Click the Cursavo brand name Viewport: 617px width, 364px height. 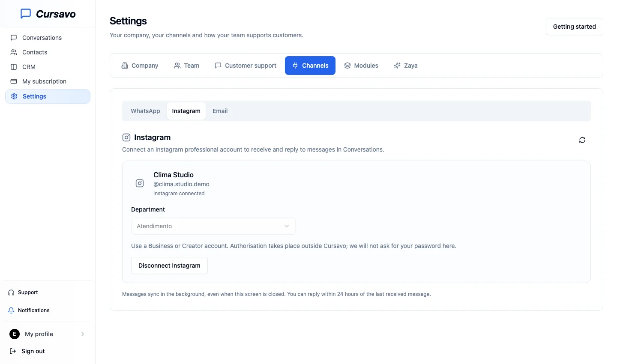[56, 14]
